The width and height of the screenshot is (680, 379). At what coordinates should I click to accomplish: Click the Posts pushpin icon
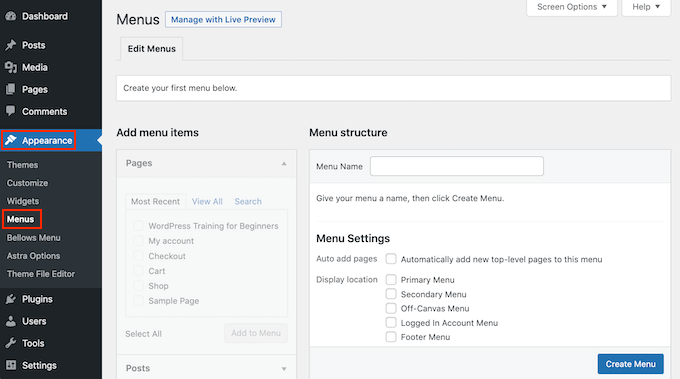pyautogui.click(x=10, y=45)
